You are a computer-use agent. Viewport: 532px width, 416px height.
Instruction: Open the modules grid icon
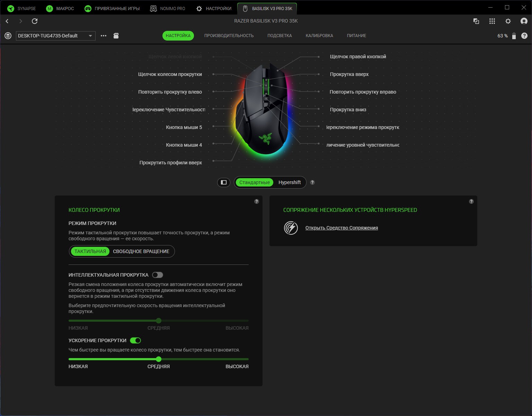tap(492, 21)
